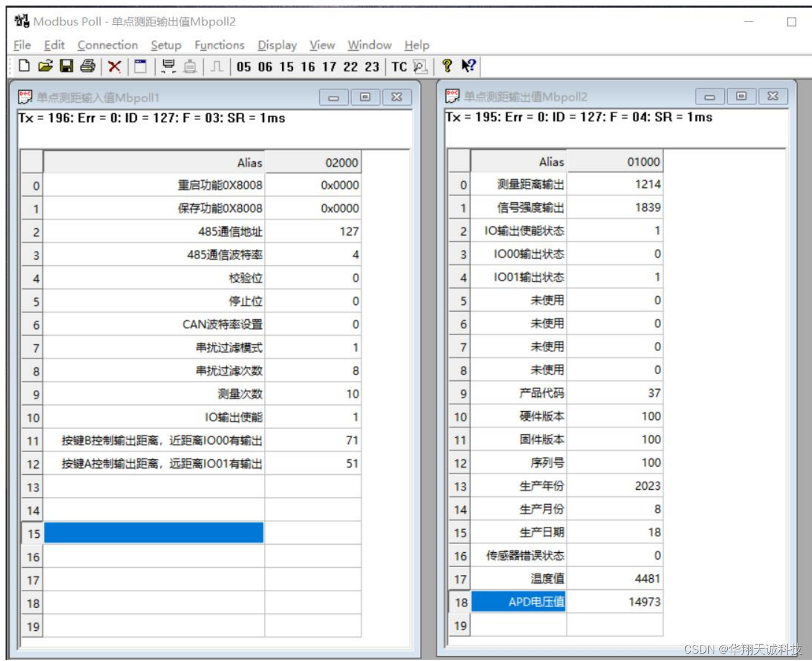Select 测量距离输出 value 1214
This screenshot has height=661, width=812.
click(x=615, y=184)
